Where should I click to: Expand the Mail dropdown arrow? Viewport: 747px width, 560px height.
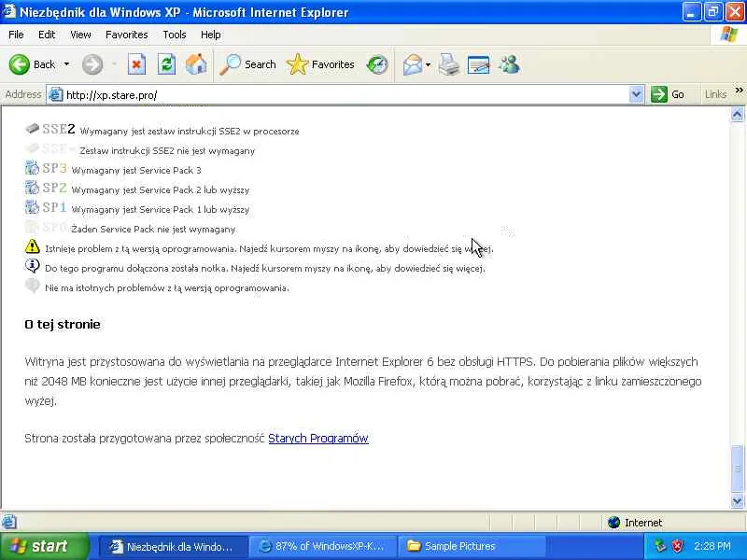coord(428,64)
